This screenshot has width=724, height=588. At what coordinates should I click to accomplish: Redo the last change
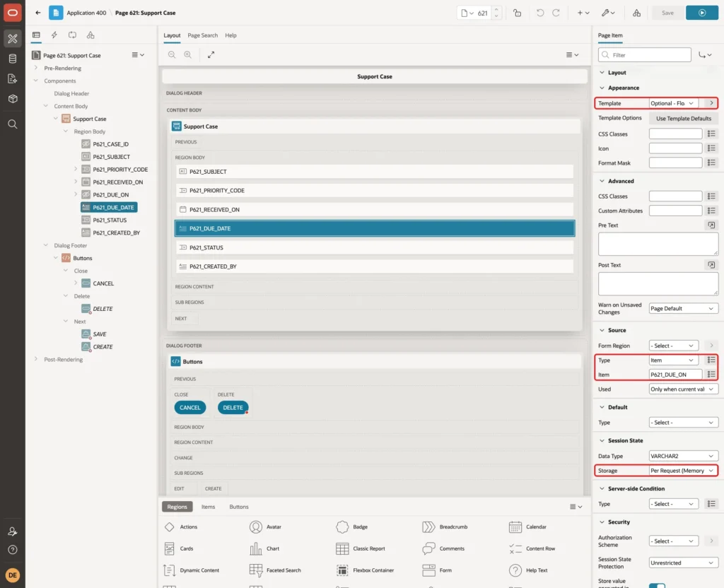[x=556, y=13]
